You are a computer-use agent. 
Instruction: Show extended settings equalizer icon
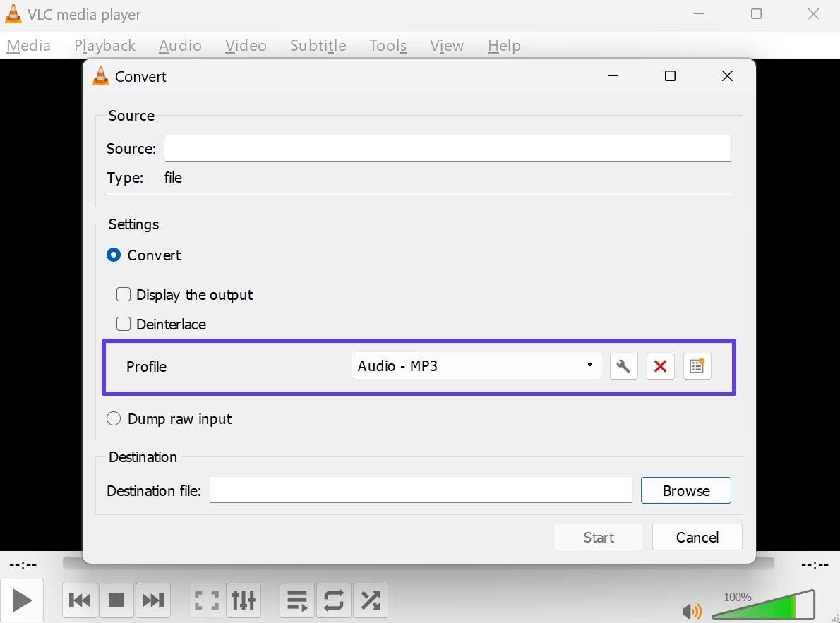244,600
